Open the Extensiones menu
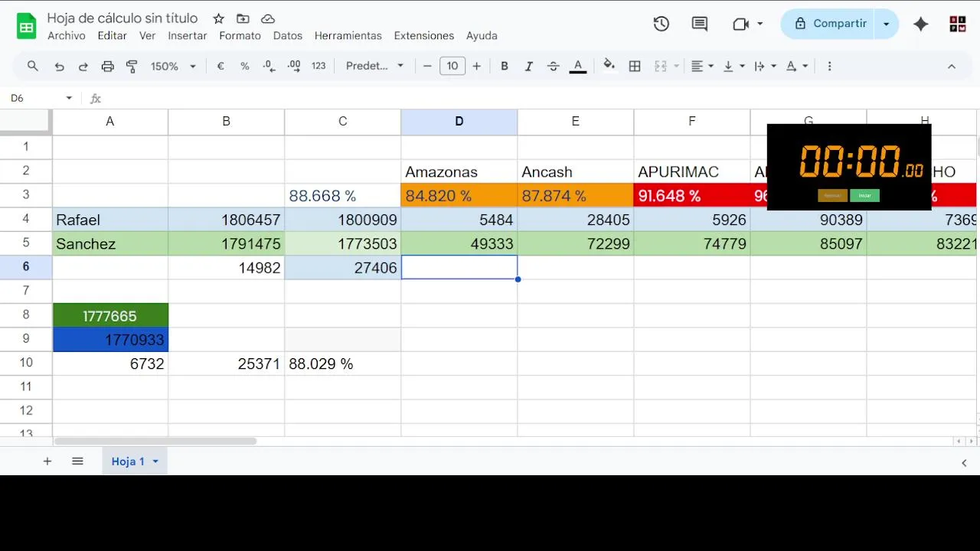The height and width of the screenshot is (551, 980). point(424,35)
